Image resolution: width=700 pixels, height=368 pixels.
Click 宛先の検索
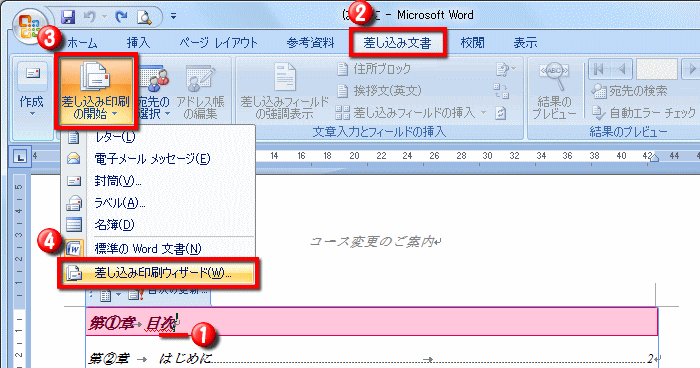629,91
